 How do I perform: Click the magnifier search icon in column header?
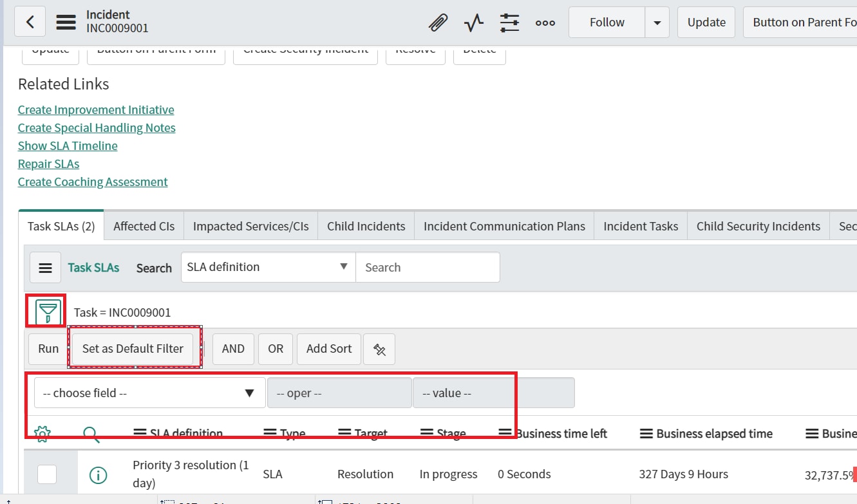(91, 433)
